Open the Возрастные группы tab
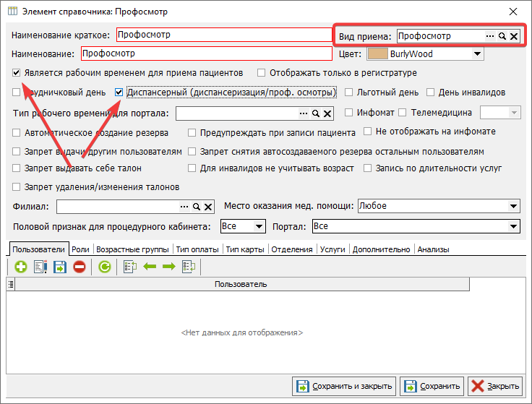Screen dimensions: 532x404 click(132, 249)
